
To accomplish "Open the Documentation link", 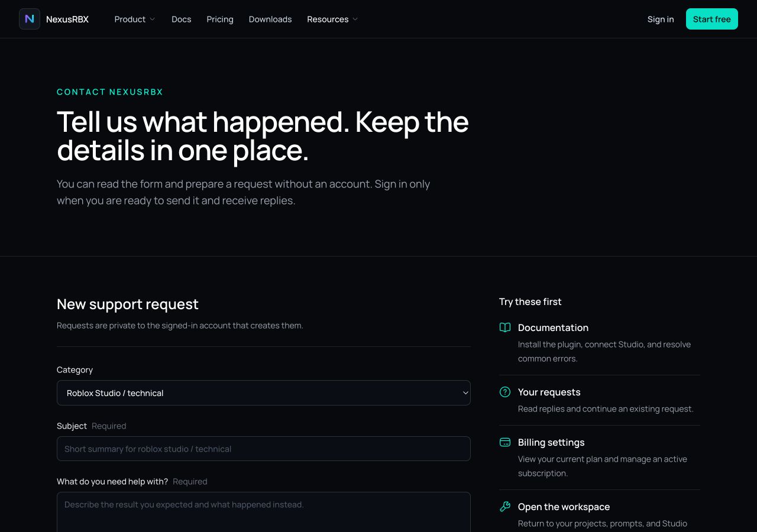I will coord(553,327).
